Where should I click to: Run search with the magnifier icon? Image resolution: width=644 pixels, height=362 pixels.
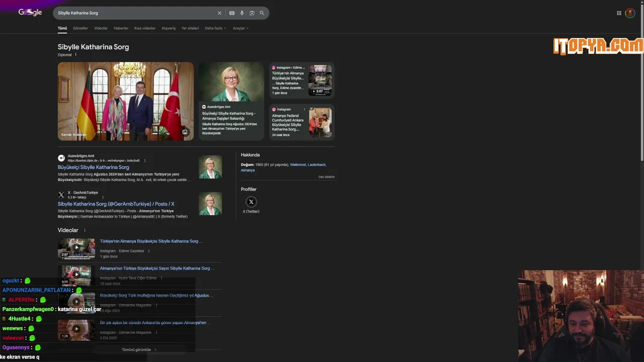click(262, 13)
